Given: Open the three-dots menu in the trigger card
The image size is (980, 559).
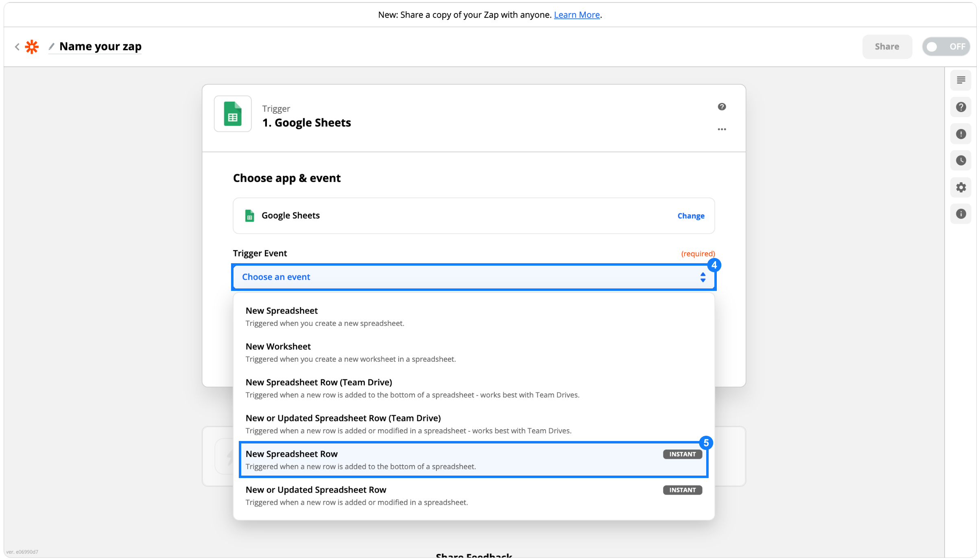Looking at the screenshot, I should click(722, 129).
